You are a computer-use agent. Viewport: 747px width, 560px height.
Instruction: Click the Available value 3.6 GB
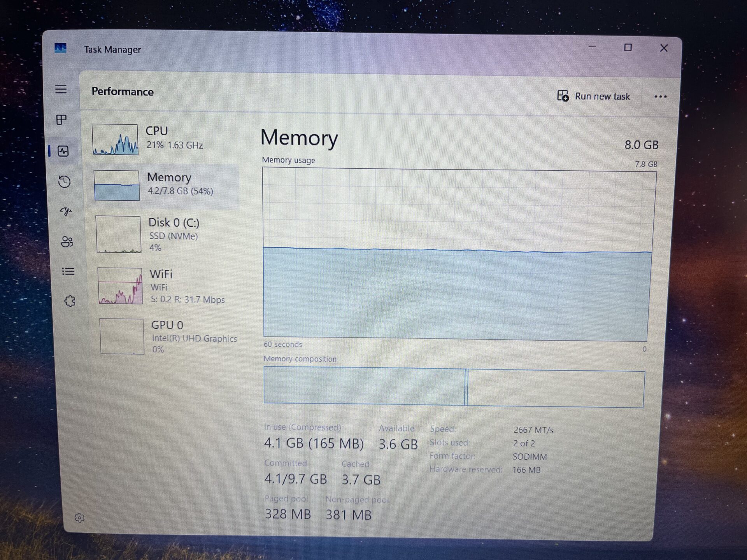(398, 444)
